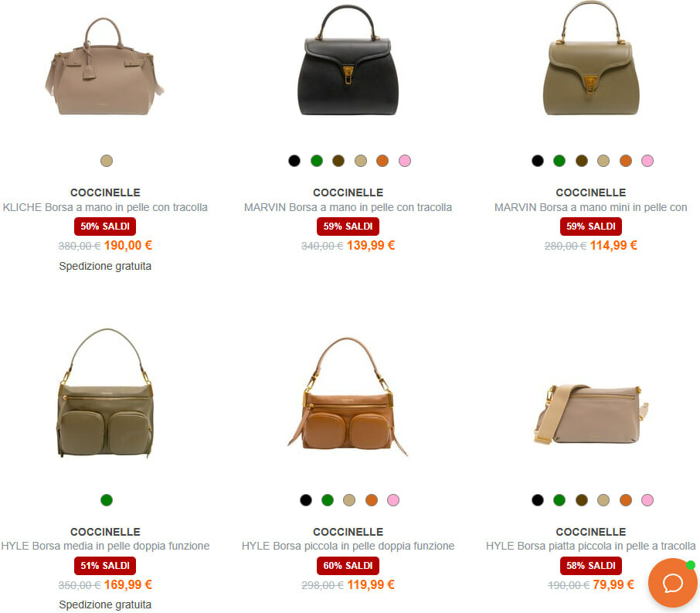The height and width of the screenshot is (613, 700).
Task: Select brown swatch for HYLE Borsa piatta
Action: pyautogui.click(x=581, y=500)
